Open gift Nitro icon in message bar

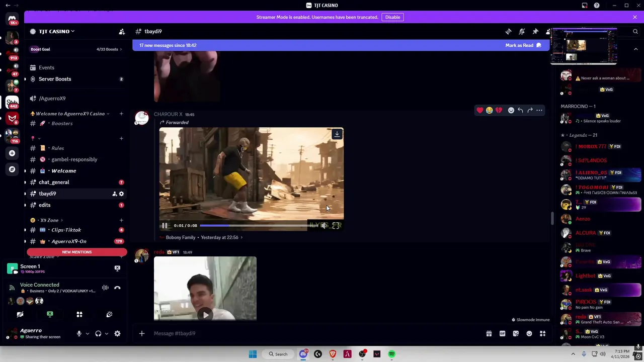[x=489, y=333]
